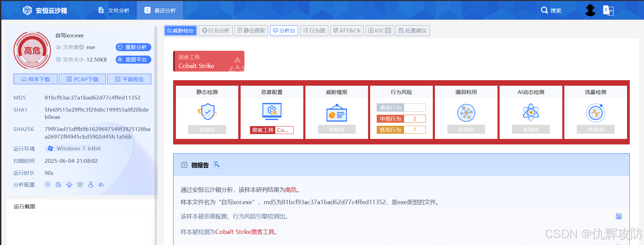
Task: Click the file name 自写xor.exe
Action: [x=70, y=35]
